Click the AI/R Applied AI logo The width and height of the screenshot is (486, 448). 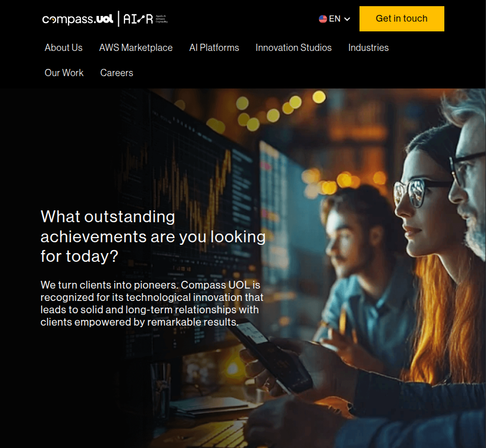(146, 19)
